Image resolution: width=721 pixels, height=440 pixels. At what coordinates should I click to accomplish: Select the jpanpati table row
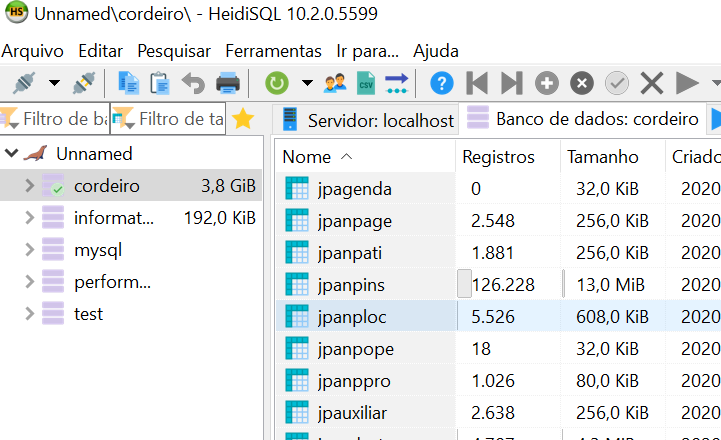tap(498, 253)
